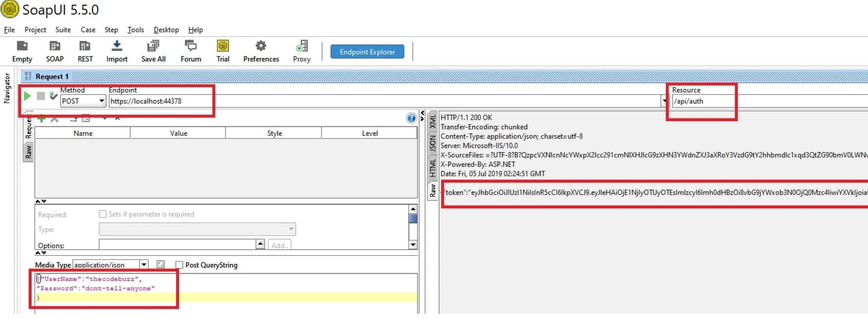The image size is (868, 319).
Task: Click the add-assertion checkmark icon beside the stop button
Action: pyautogui.click(x=53, y=96)
